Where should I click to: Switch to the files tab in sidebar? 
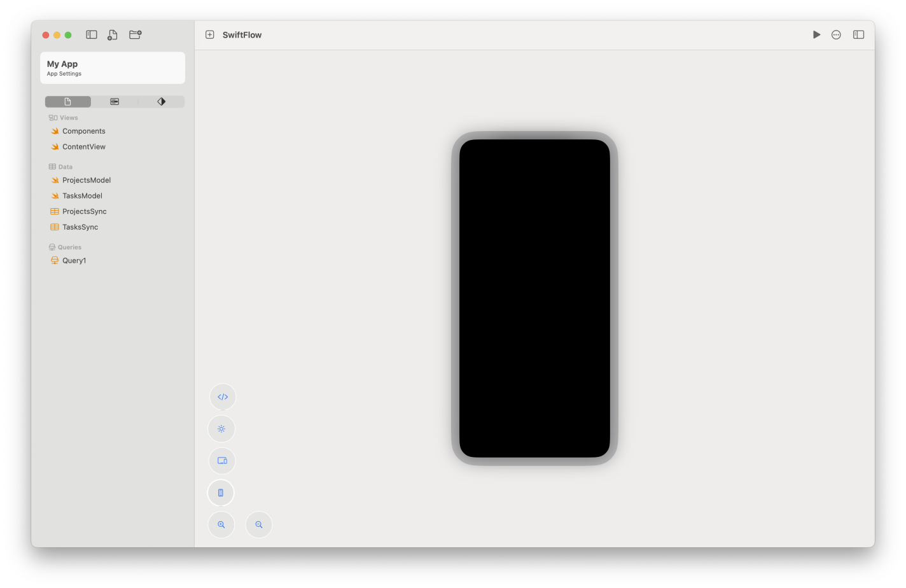(x=68, y=102)
